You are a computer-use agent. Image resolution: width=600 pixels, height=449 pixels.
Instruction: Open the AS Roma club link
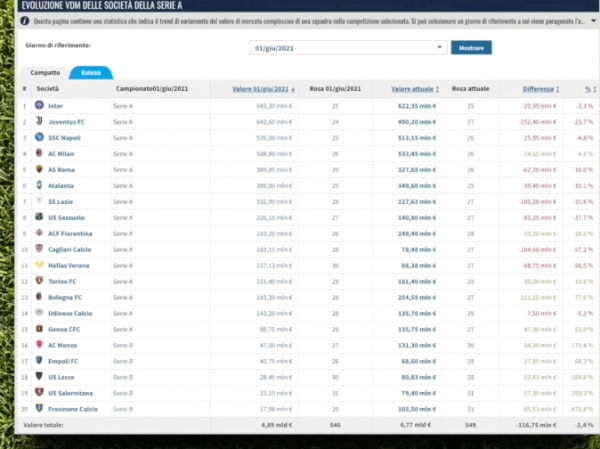point(61,170)
